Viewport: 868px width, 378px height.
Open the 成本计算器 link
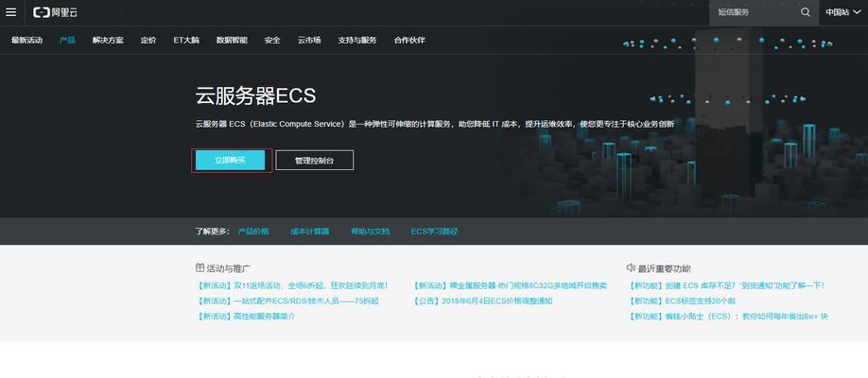pyautogui.click(x=310, y=232)
